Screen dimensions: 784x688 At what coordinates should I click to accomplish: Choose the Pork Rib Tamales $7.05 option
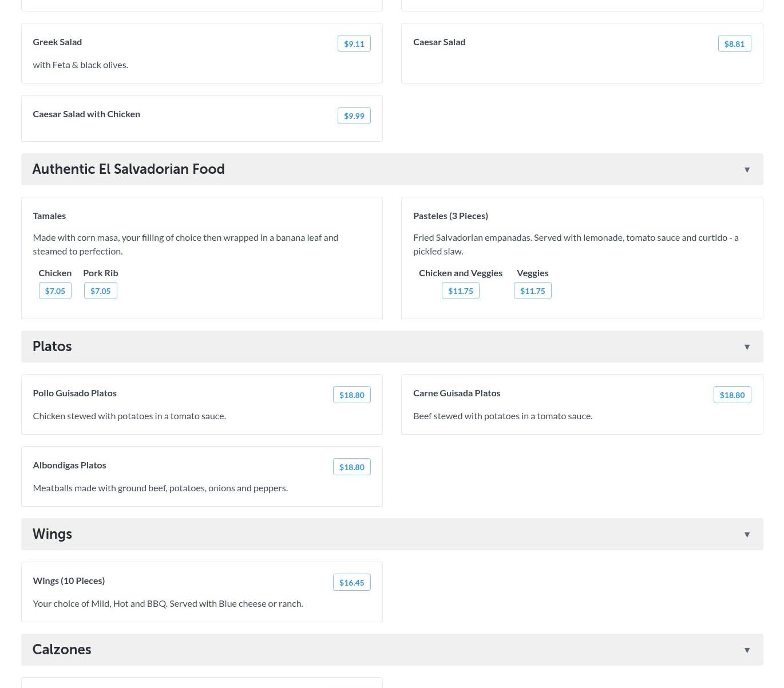100,291
